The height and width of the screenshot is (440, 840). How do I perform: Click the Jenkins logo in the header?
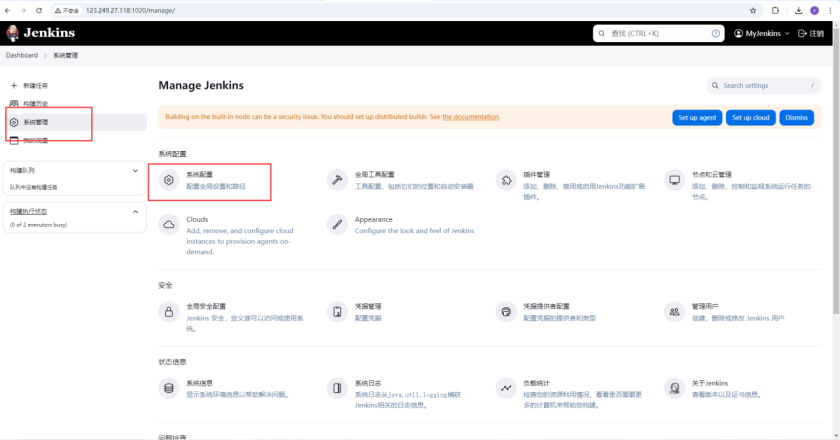(x=40, y=33)
